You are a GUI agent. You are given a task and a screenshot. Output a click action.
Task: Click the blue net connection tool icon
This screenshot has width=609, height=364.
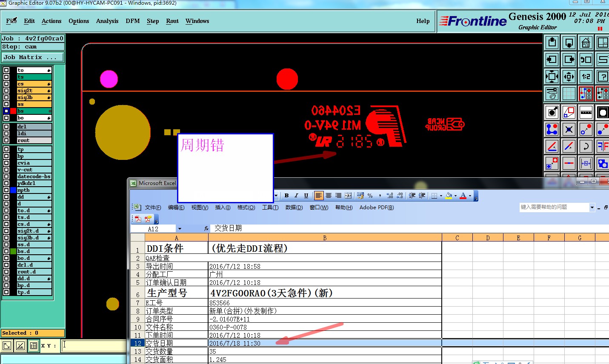[x=552, y=129]
